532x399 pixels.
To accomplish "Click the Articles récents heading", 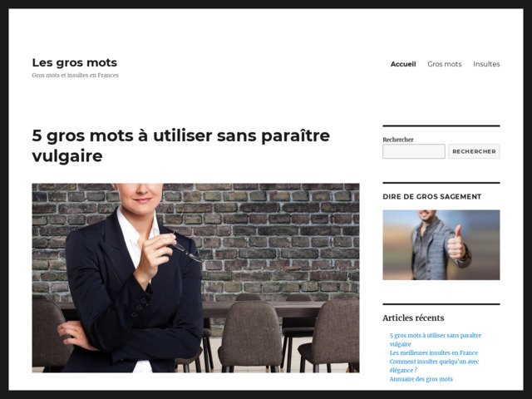I will tap(413, 318).
